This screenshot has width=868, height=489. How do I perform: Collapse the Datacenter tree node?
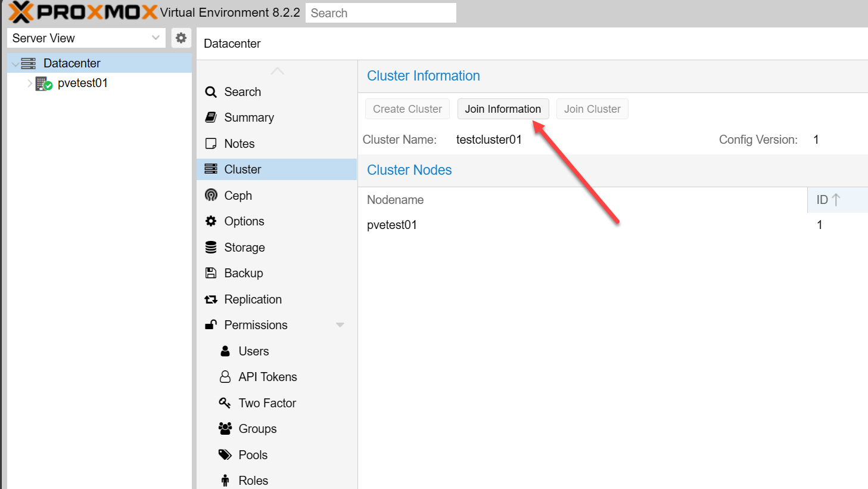(15, 64)
